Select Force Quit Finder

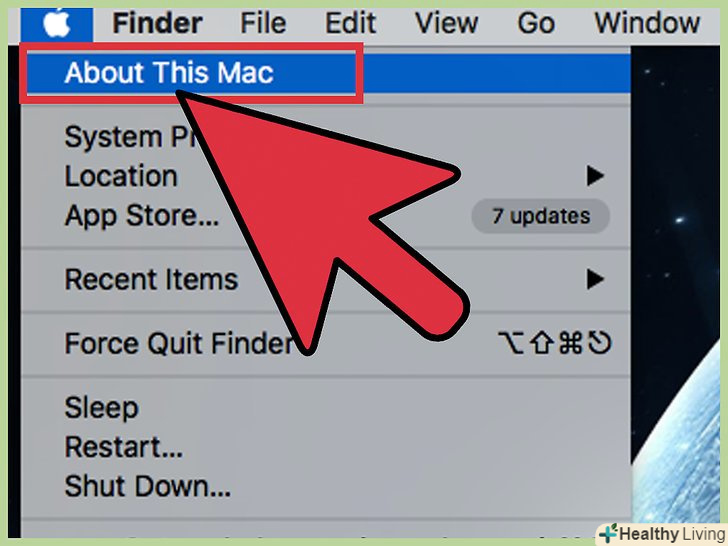pyautogui.click(x=326, y=344)
